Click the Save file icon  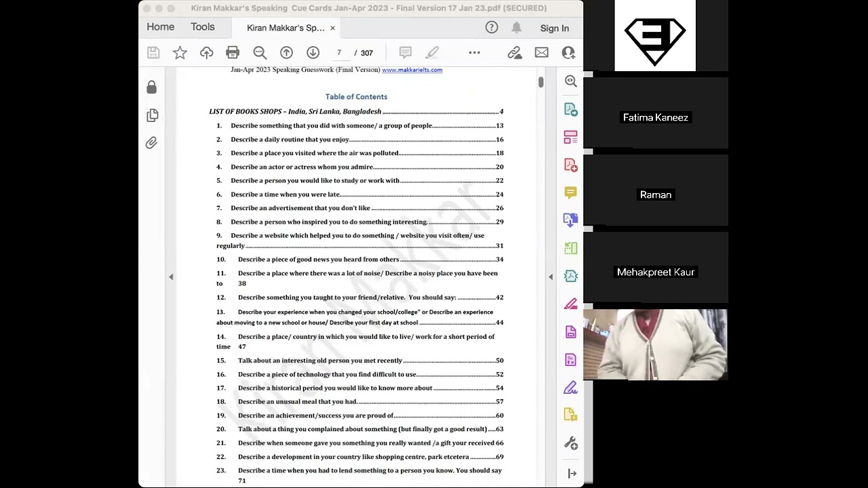(153, 53)
